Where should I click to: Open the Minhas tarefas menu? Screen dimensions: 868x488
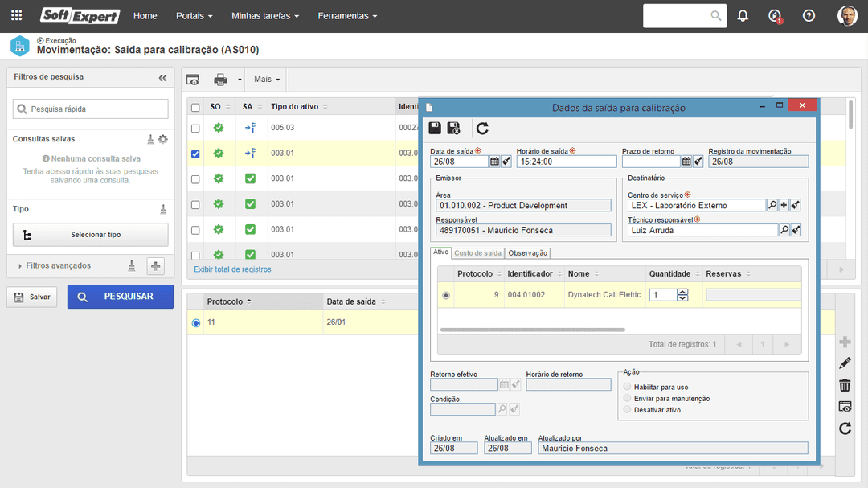coord(264,16)
